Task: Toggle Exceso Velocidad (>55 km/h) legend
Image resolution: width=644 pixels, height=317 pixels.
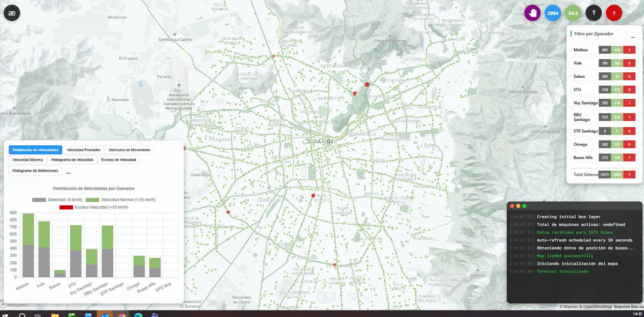Action: coord(93,207)
